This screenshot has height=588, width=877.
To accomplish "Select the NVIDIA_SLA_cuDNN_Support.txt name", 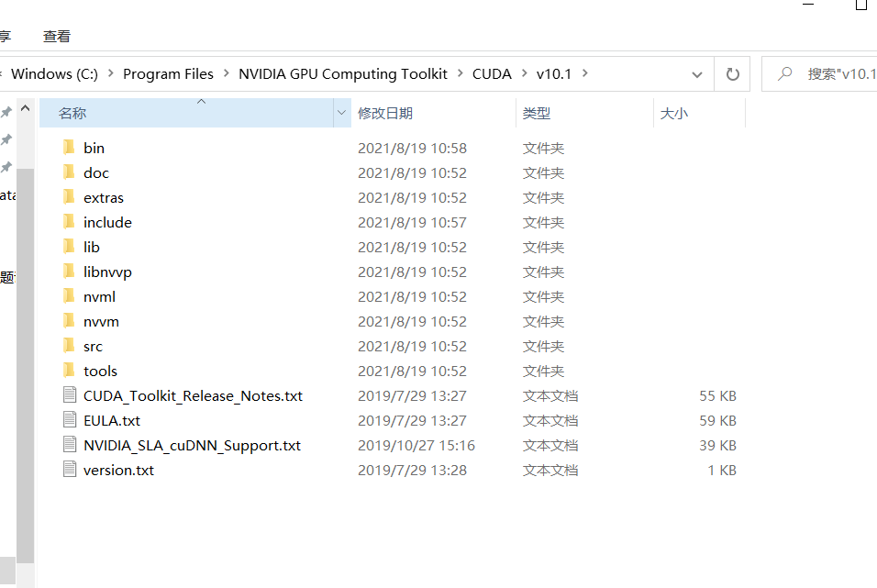I will point(192,445).
